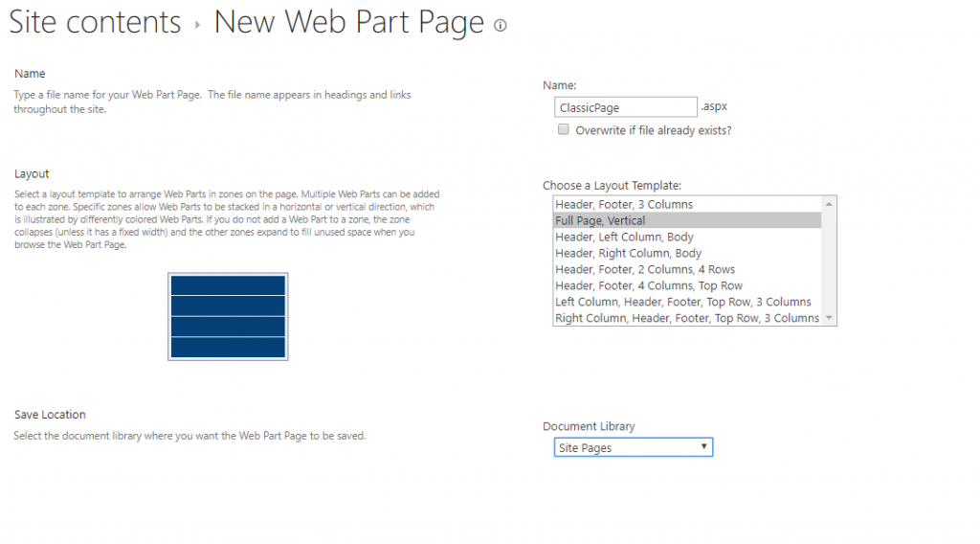The height and width of the screenshot is (544, 980).
Task: Click the blue layout preview thumbnail
Action: (228, 316)
